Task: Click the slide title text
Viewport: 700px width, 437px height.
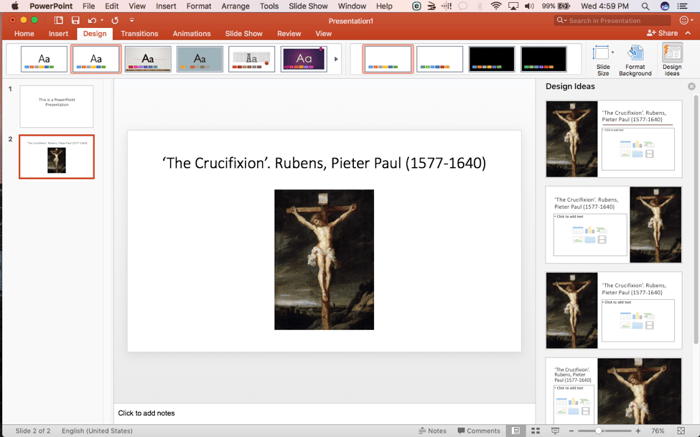Action: pyautogui.click(x=324, y=163)
